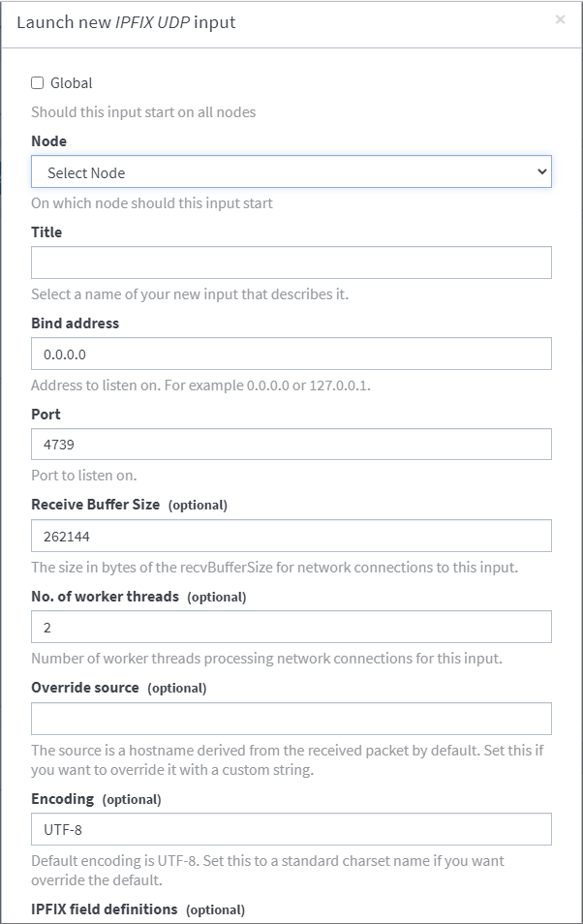Viewport: 583px width, 924px height.
Task: Click the Bind address label
Action: pyautogui.click(x=75, y=323)
